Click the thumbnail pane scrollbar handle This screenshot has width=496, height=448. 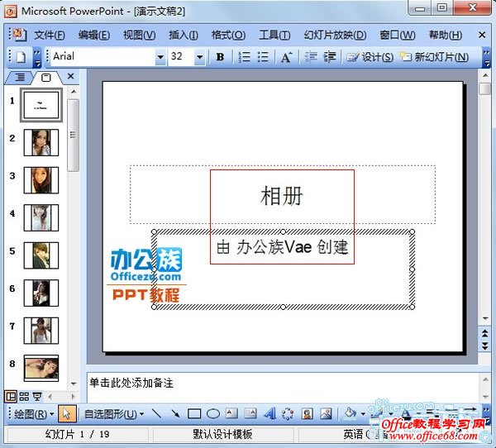[x=73, y=135]
